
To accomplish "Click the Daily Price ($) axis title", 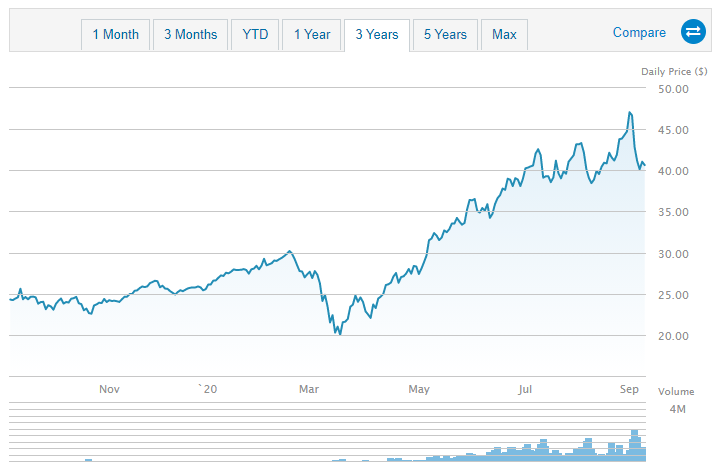I will [x=674, y=70].
